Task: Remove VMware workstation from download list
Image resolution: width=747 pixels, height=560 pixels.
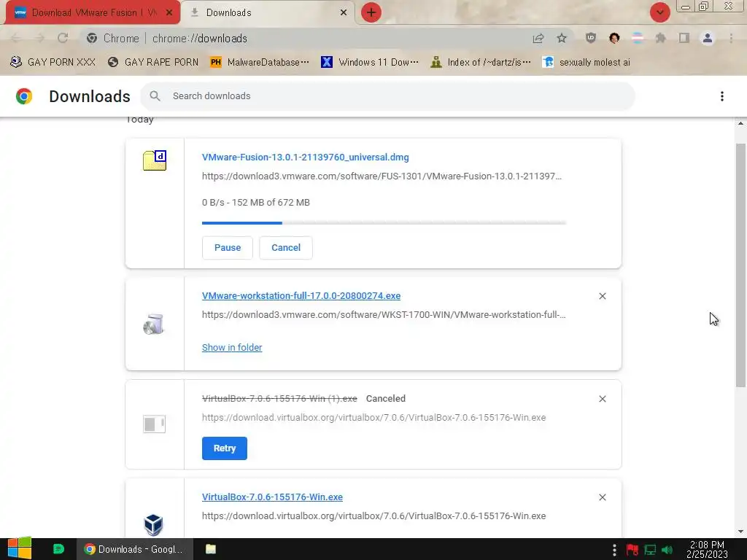Action: [602, 296]
